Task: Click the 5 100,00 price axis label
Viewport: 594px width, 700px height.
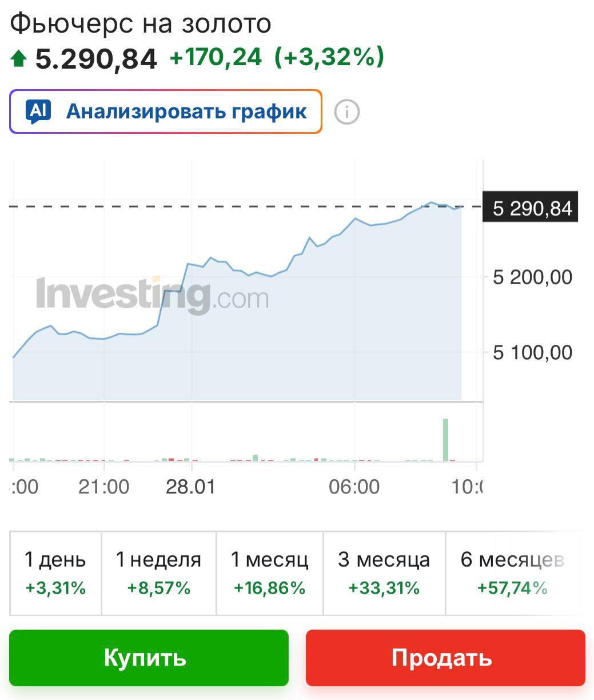Action: (532, 352)
